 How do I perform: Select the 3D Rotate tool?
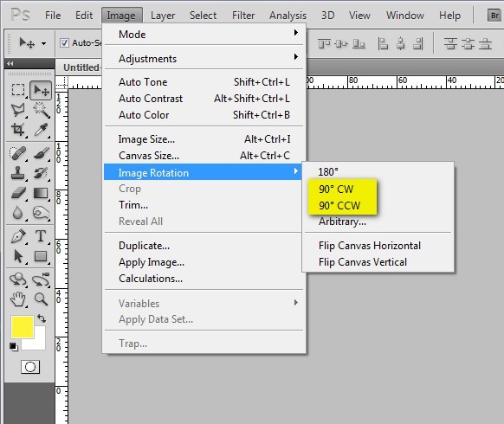pos(18,279)
